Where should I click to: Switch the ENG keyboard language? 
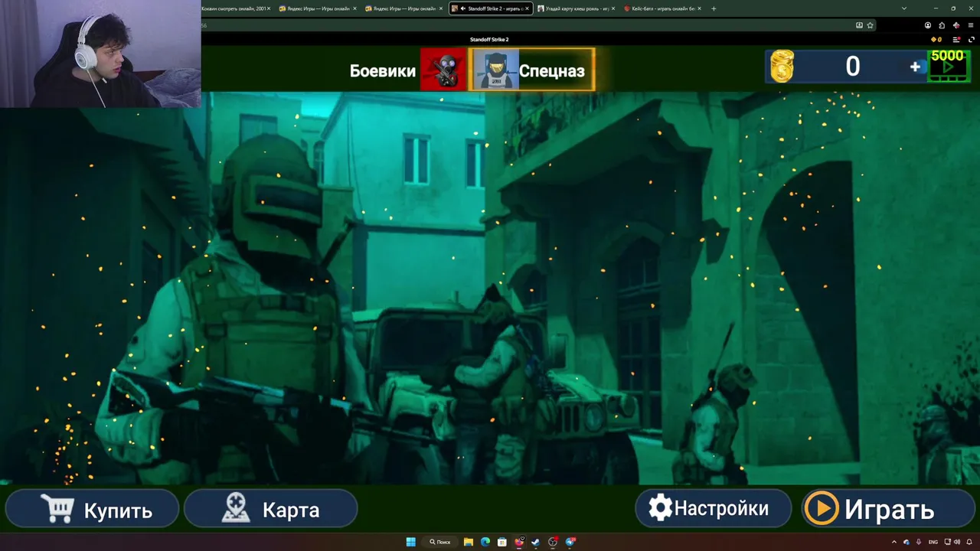[x=933, y=542]
